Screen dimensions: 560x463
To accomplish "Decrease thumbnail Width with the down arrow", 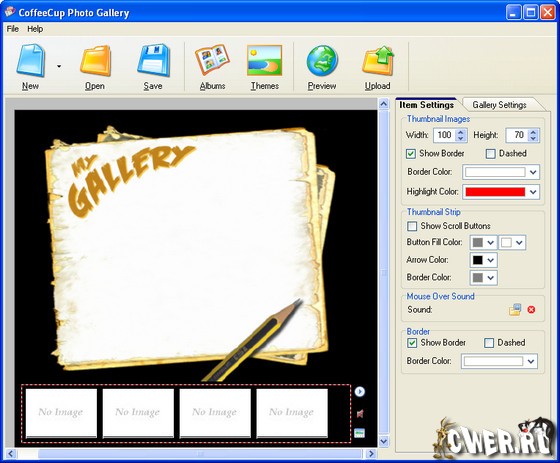I will click(461, 139).
